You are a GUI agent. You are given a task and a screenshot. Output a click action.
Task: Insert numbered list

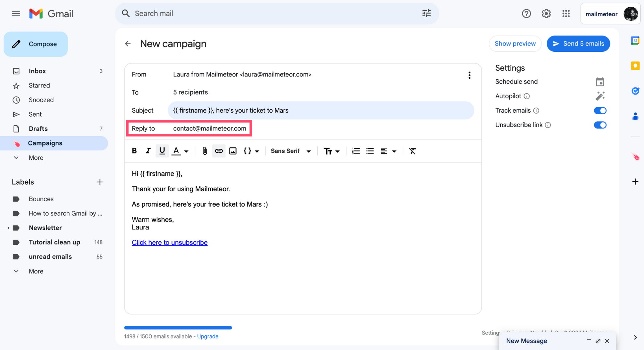356,151
